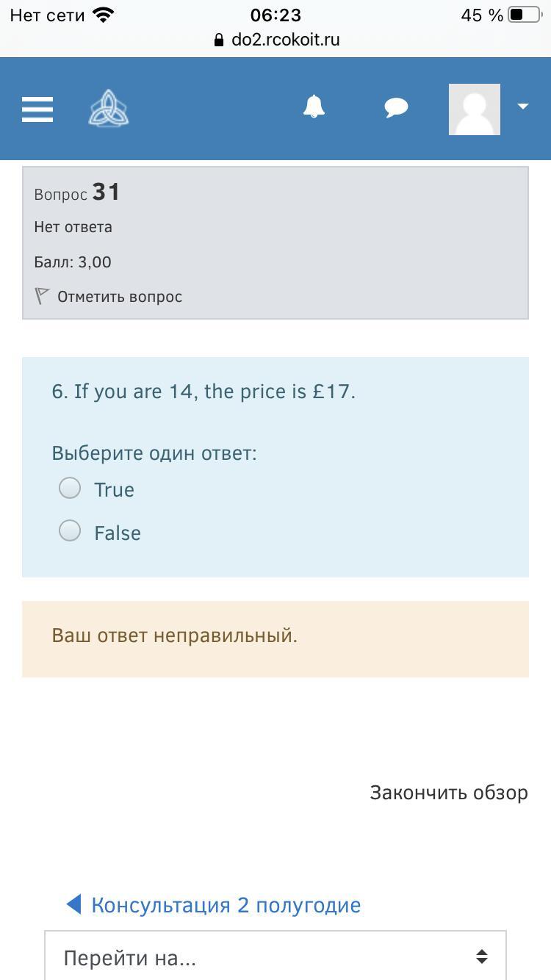Open the messages chat bubble icon
This screenshot has height=980, width=551.
click(x=396, y=108)
